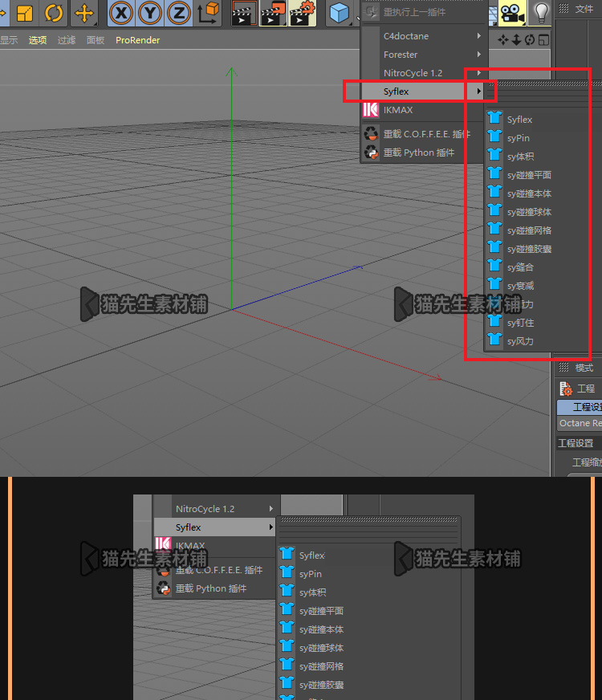
Task: Switch to the Octane Re tab
Action: pos(580,423)
